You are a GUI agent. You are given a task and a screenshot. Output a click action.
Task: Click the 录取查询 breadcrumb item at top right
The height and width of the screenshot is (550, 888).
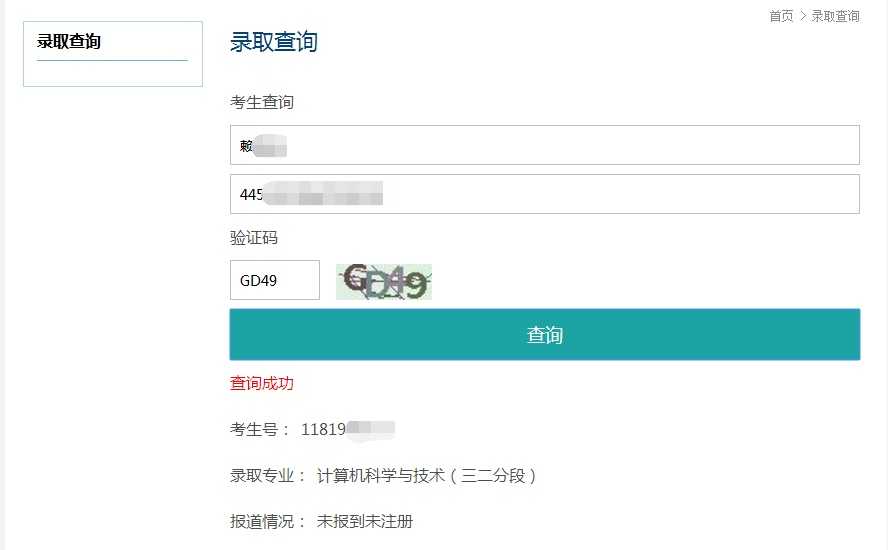click(x=835, y=16)
